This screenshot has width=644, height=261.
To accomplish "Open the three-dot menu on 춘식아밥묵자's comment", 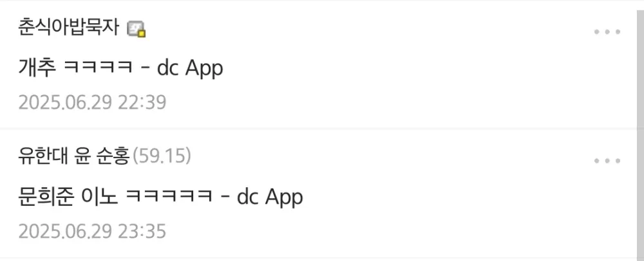I will pyautogui.click(x=607, y=32).
